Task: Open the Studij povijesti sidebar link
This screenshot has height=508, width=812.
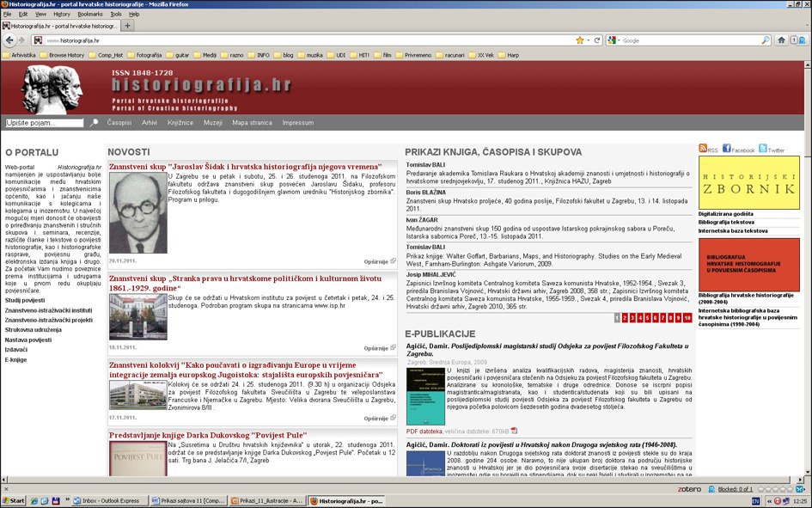Action: click(25, 300)
